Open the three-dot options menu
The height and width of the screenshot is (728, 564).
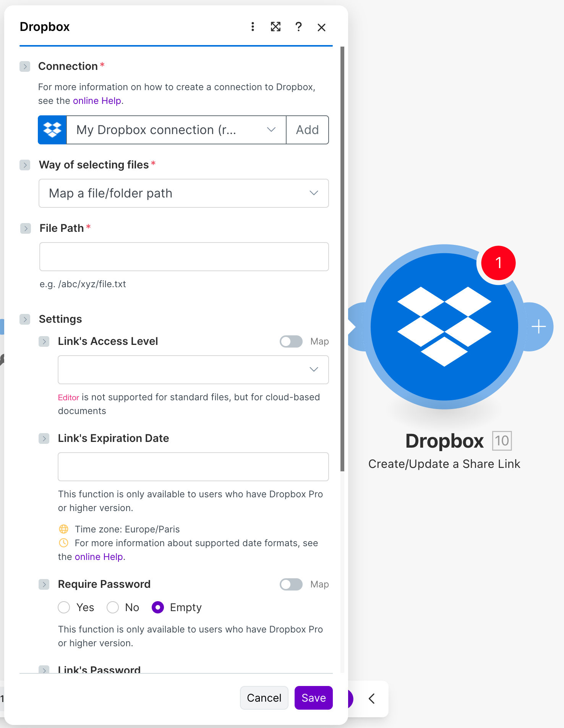(253, 27)
